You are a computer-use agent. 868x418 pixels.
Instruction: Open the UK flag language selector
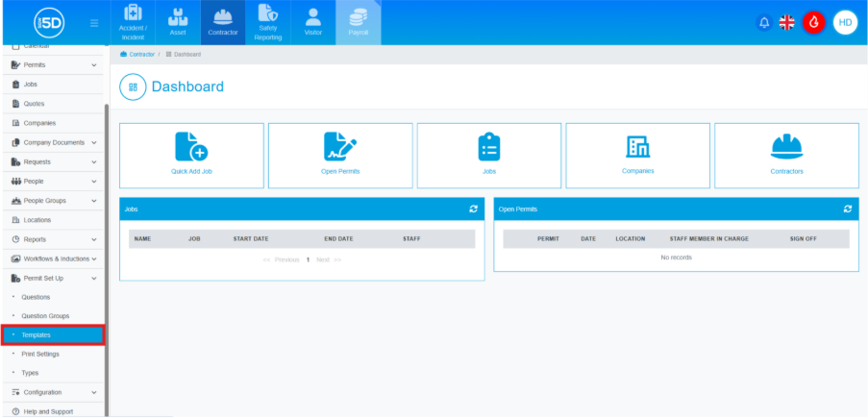[787, 22]
